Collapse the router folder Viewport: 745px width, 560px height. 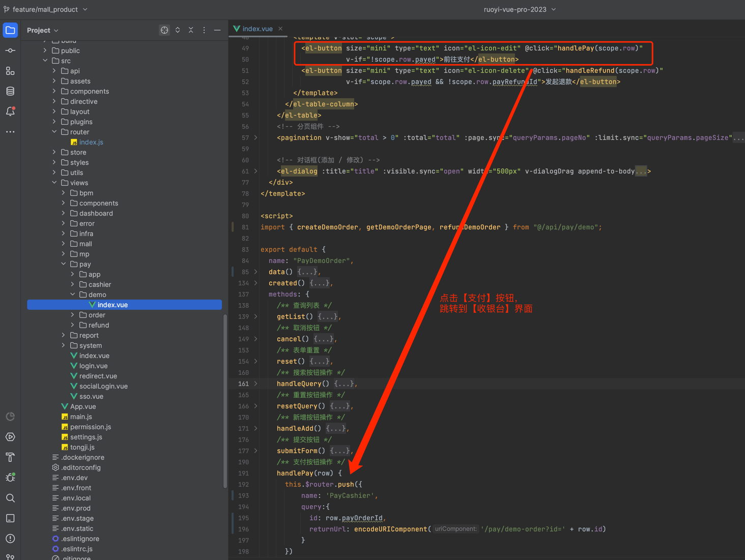pos(54,132)
